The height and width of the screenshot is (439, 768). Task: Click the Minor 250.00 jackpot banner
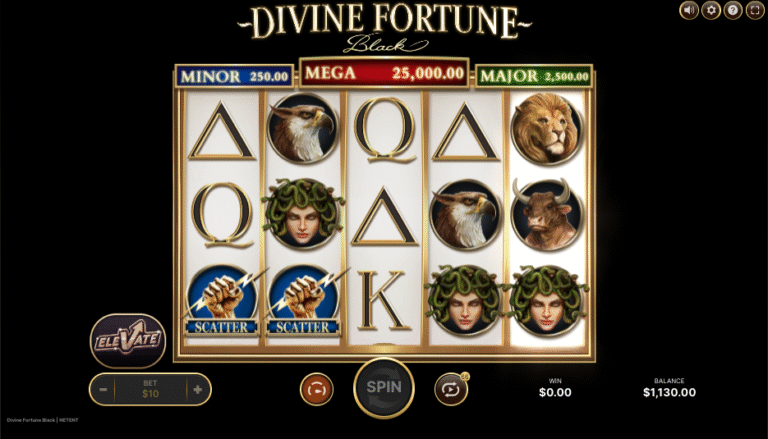(x=235, y=77)
